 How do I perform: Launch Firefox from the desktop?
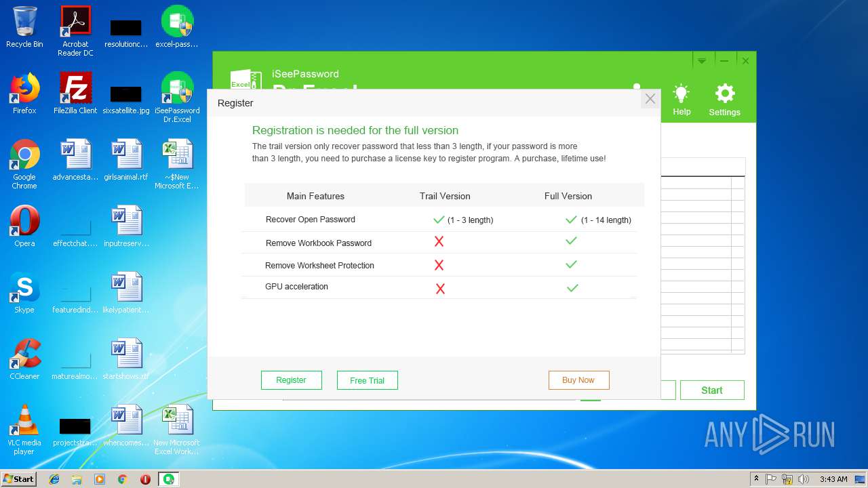click(x=24, y=94)
